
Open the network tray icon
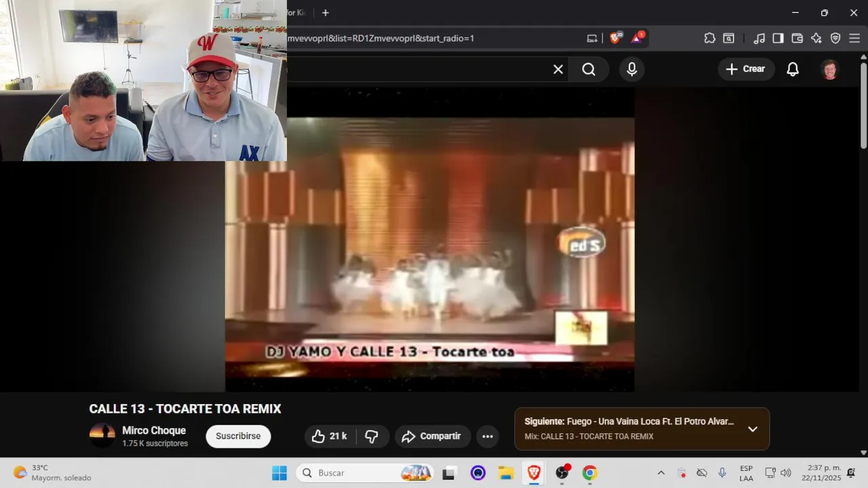(x=770, y=473)
